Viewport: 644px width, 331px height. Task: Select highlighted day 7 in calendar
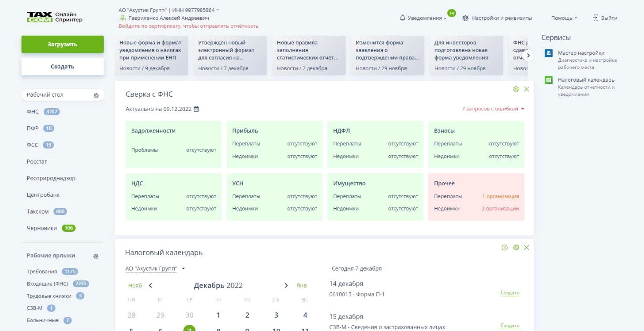coord(189,328)
